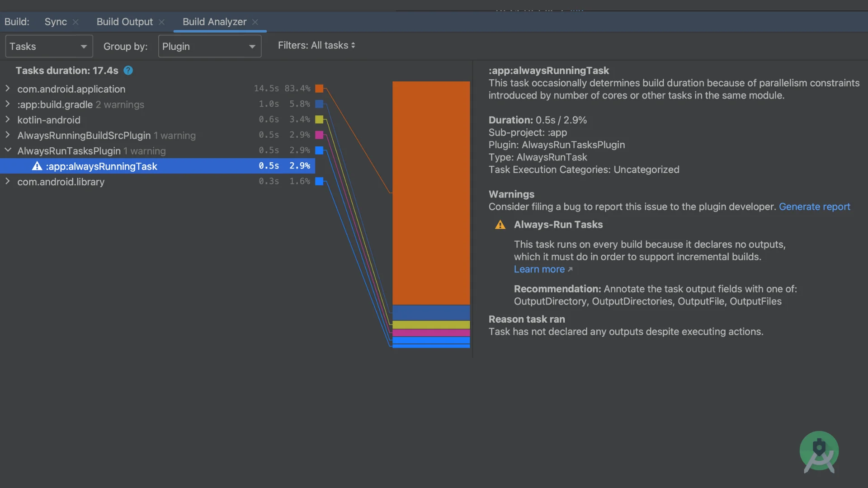
Task: Click the 83.4% percentage value
Action: point(297,89)
